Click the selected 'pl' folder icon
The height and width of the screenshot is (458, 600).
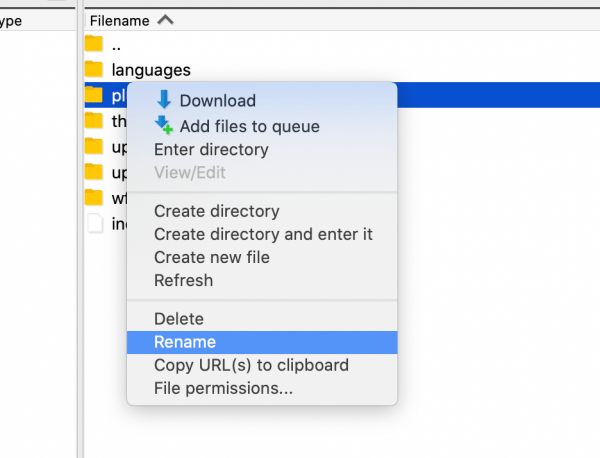[94, 95]
